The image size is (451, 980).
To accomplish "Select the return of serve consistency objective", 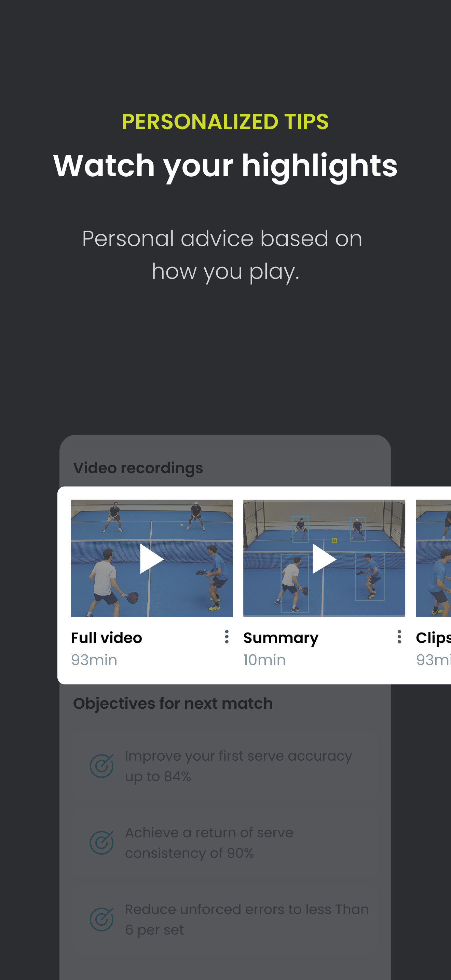I will [x=209, y=843].
